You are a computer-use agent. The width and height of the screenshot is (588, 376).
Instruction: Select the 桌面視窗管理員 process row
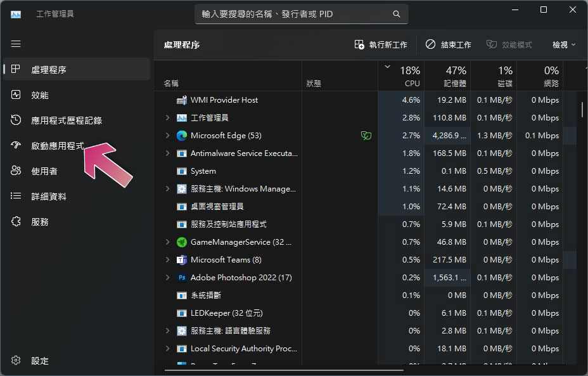point(365,207)
